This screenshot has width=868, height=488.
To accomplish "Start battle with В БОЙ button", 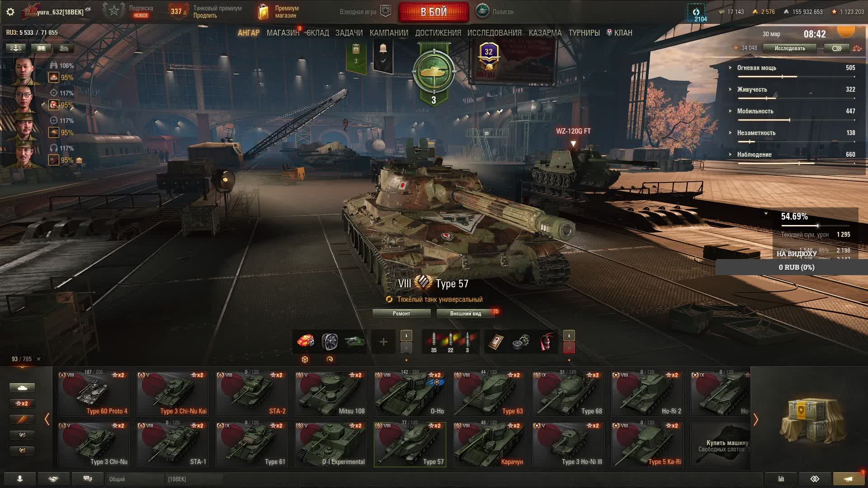I will [x=434, y=12].
